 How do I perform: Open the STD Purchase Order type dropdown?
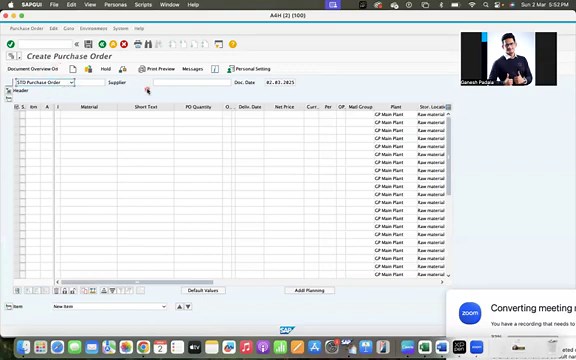[71, 83]
